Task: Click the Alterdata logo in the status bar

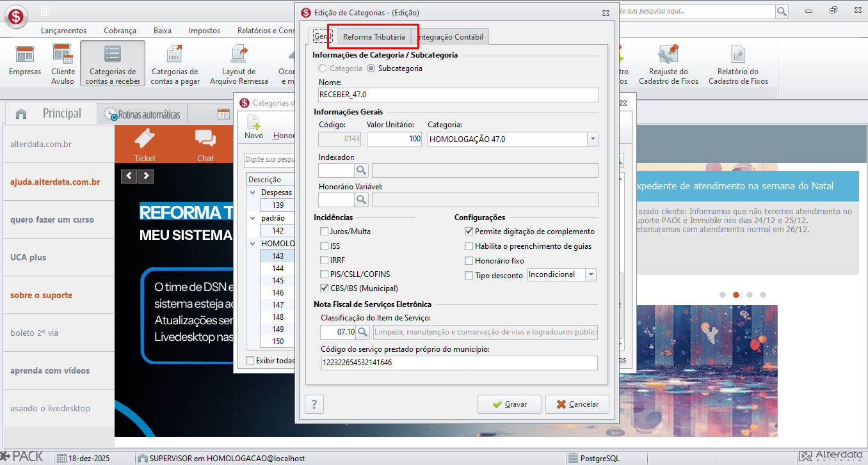Action: [832, 457]
